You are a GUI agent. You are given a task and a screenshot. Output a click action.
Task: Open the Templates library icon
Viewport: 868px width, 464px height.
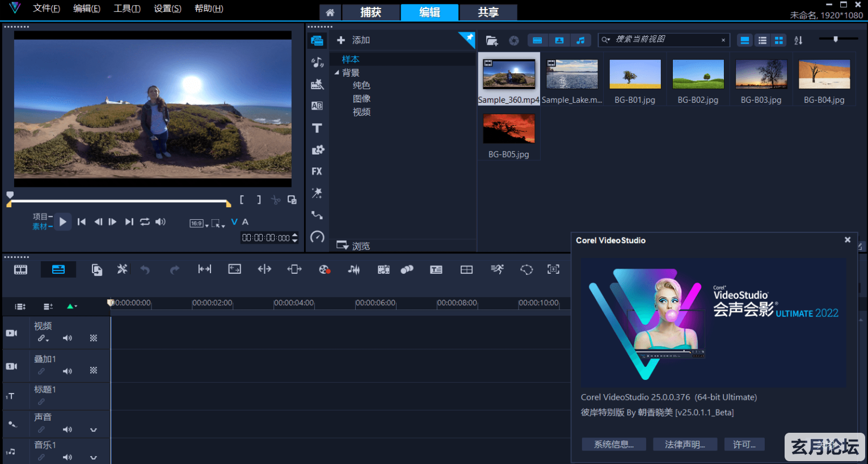tap(317, 84)
